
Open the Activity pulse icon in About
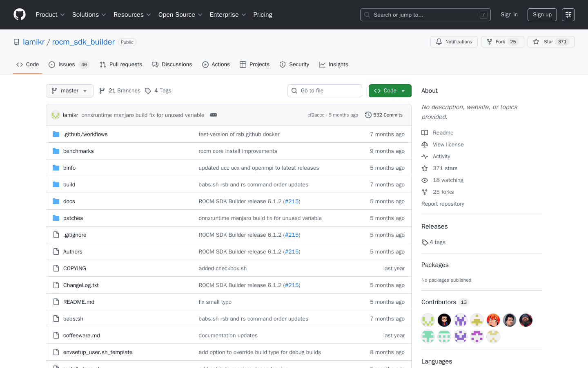(x=425, y=156)
